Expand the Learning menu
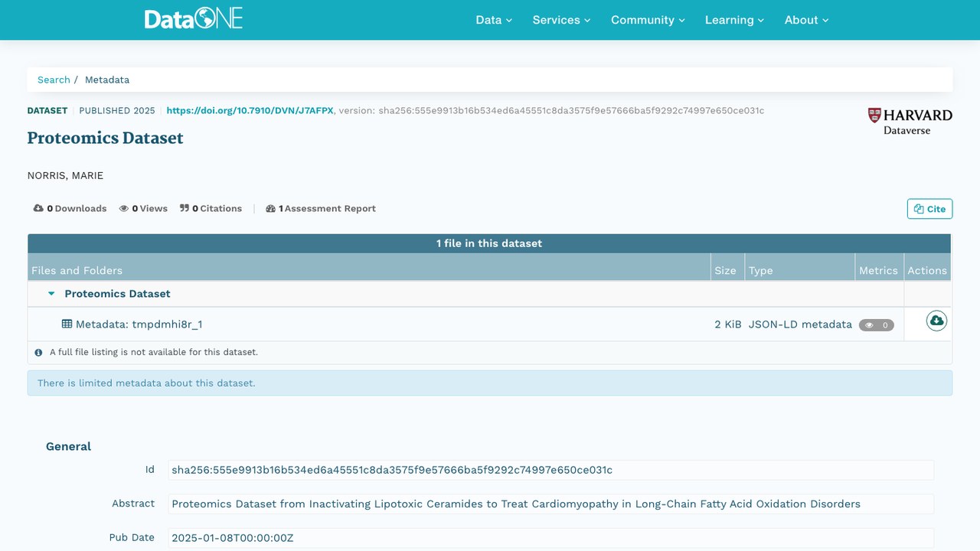Screen dimensions: 980x551 [x=735, y=20]
